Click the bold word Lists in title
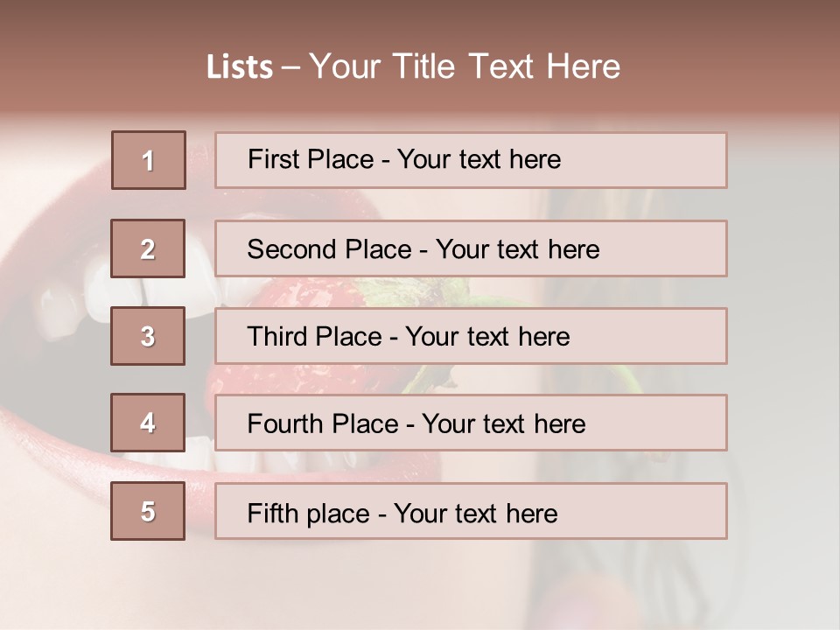Image resolution: width=840 pixels, height=630 pixels. pos(240,67)
